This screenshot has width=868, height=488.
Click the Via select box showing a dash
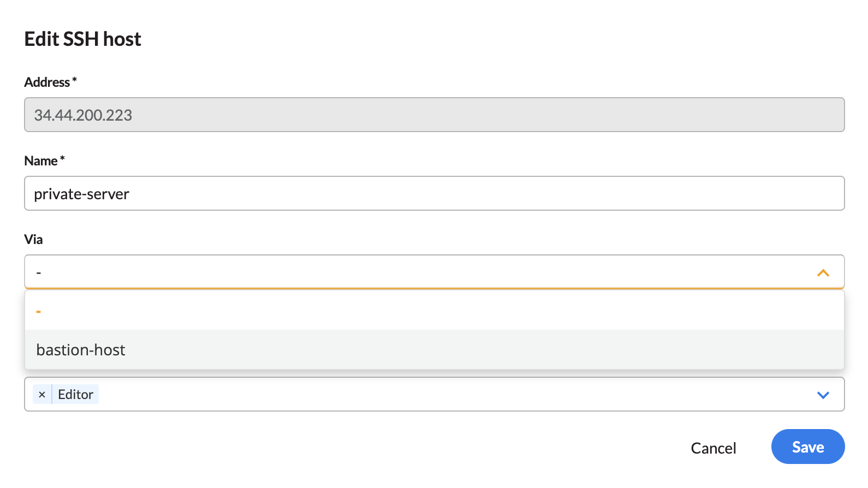coord(415,272)
